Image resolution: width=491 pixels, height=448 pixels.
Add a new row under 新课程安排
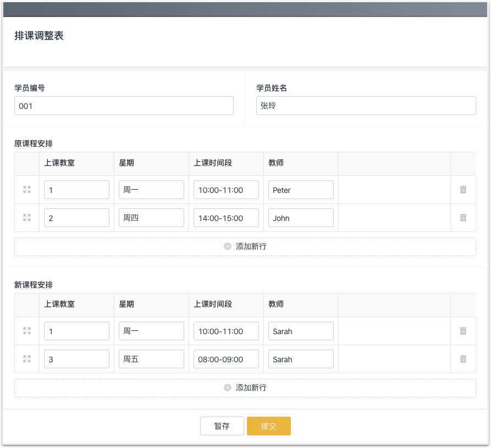(245, 388)
